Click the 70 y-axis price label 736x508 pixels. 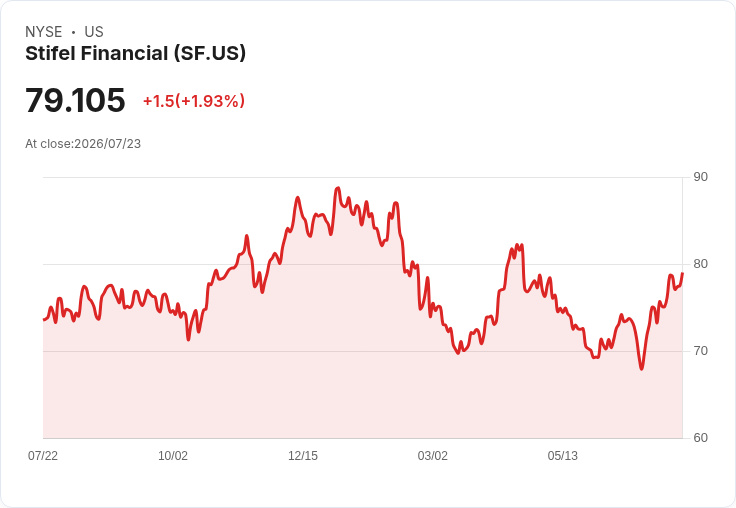[700, 351]
